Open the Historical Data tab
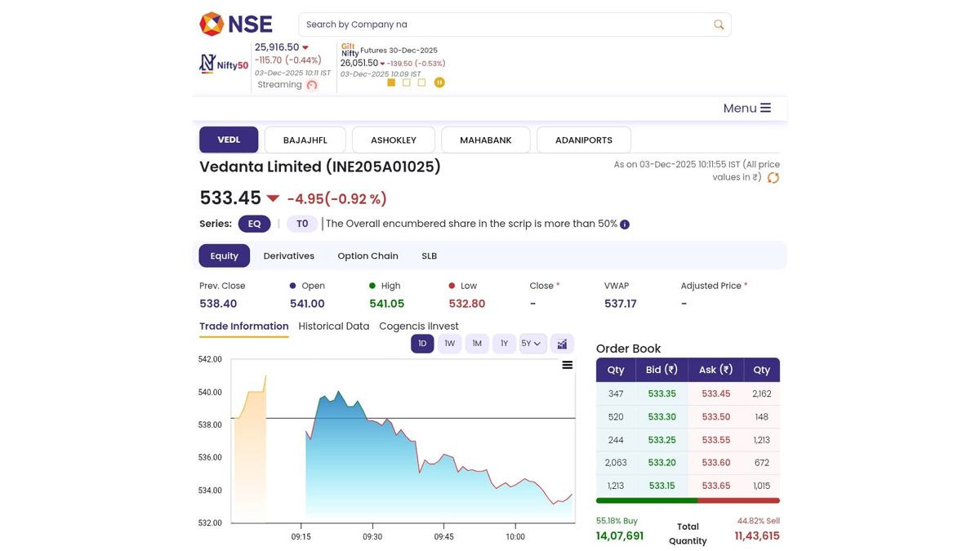Viewport: 980px width, 551px height. (333, 326)
